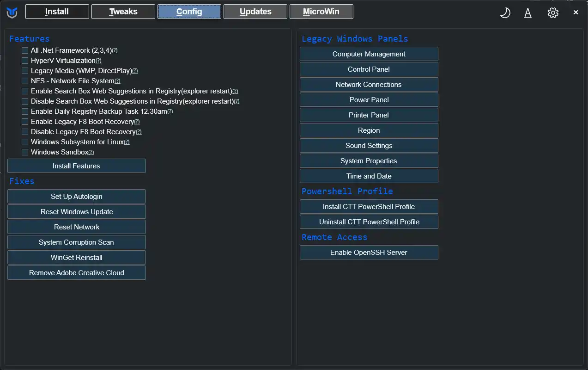Viewport: 588px width, 370px height.
Task: Start the System Corruption Scan
Action: coord(77,242)
